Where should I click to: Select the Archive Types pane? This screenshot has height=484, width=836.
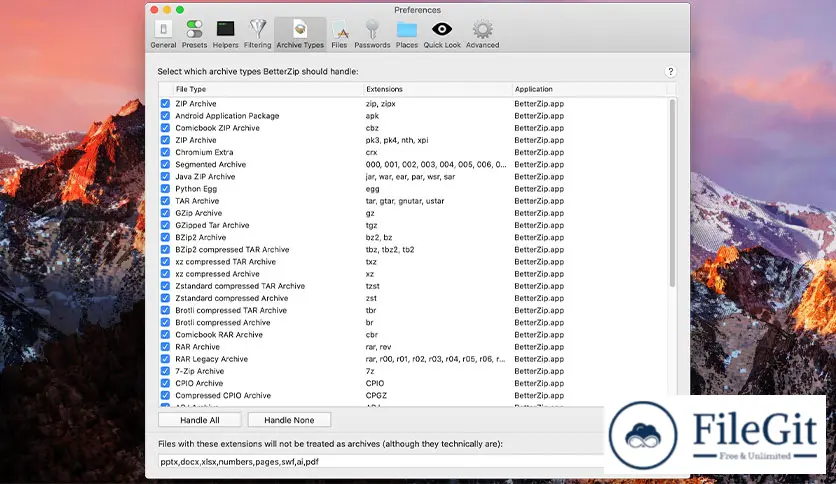point(300,34)
